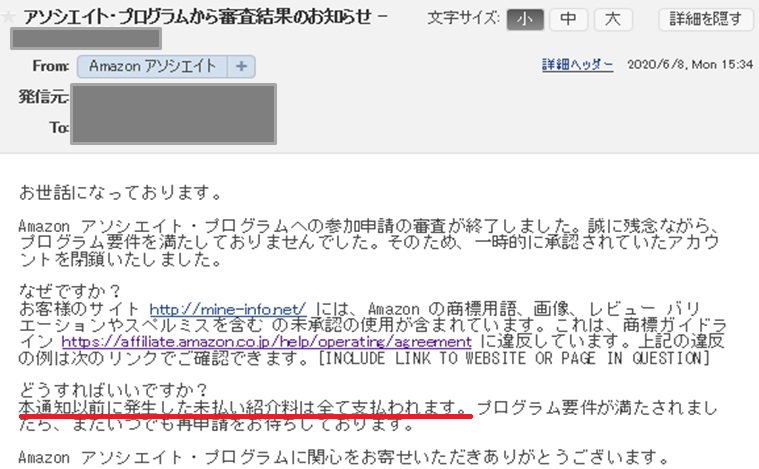Set text size to 小 (small)
Image resolution: width=759 pixels, height=469 pixels.
525,19
